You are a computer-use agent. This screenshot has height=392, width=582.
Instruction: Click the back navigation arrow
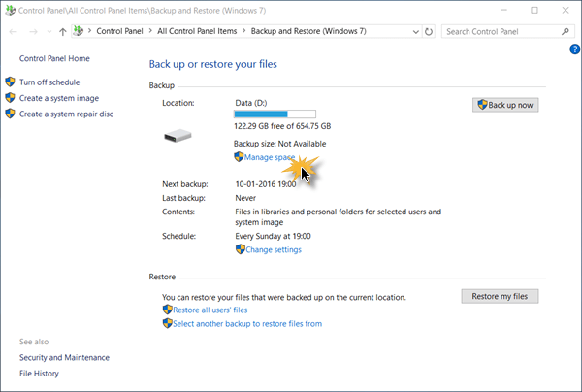point(13,32)
